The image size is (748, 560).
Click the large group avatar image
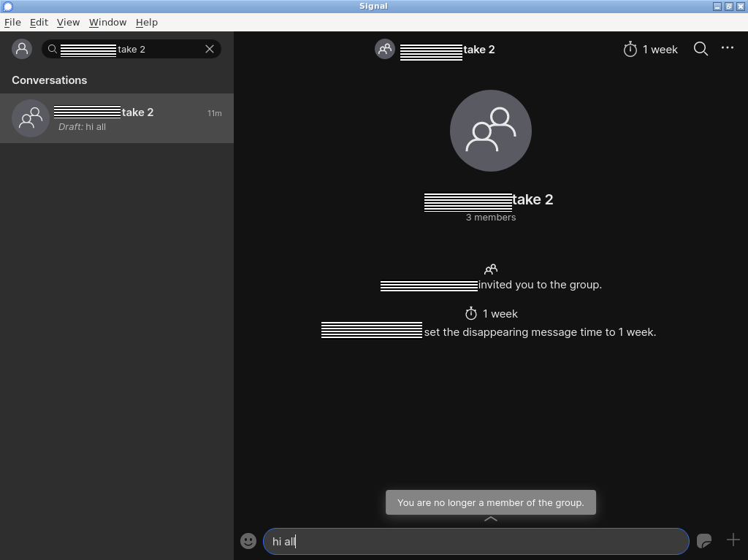tap(491, 131)
